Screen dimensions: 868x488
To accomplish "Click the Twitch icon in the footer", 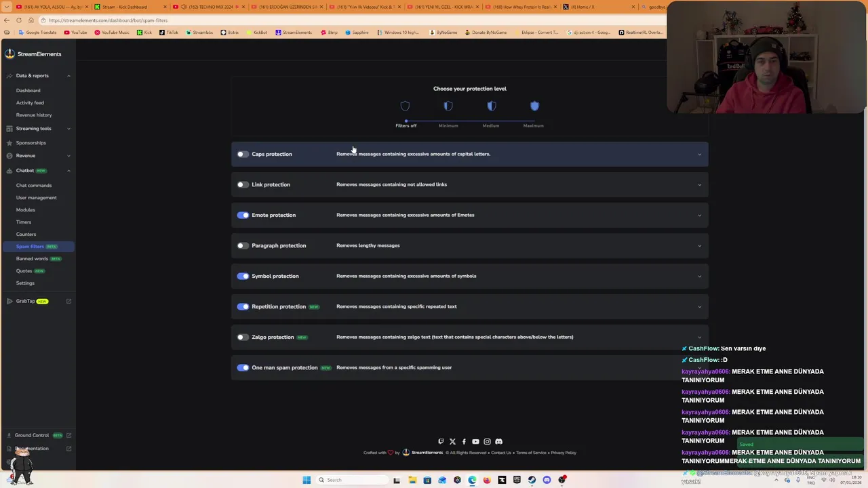I will click(x=441, y=442).
